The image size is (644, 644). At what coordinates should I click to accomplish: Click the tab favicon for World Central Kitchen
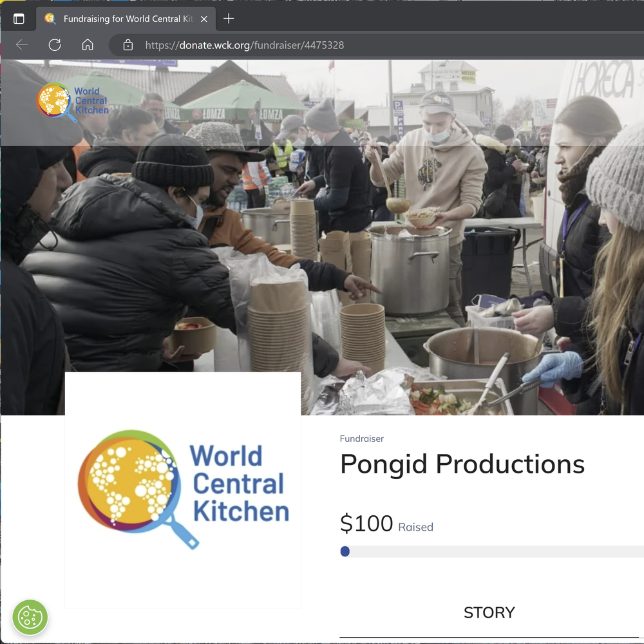coord(50,19)
